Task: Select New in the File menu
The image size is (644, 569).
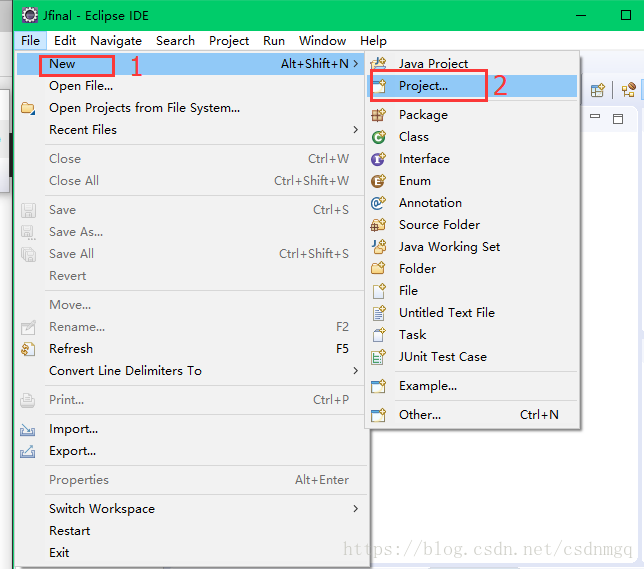Action: pos(191,64)
